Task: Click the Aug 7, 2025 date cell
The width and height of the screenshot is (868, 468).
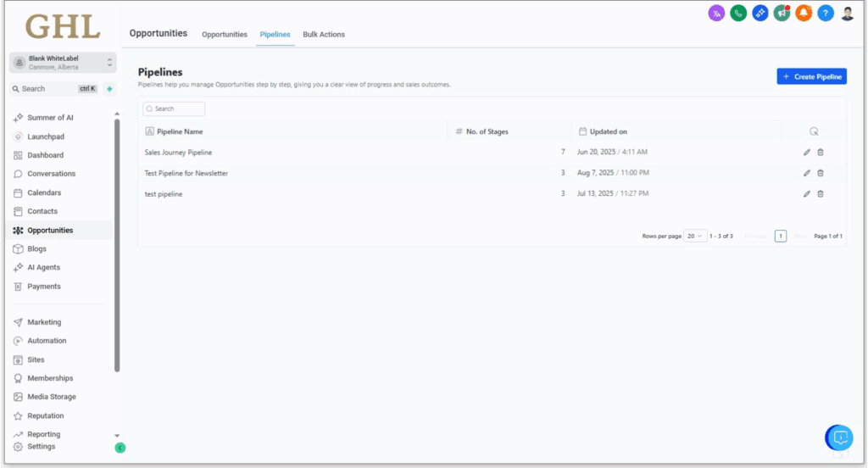Action: click(613, 173)
